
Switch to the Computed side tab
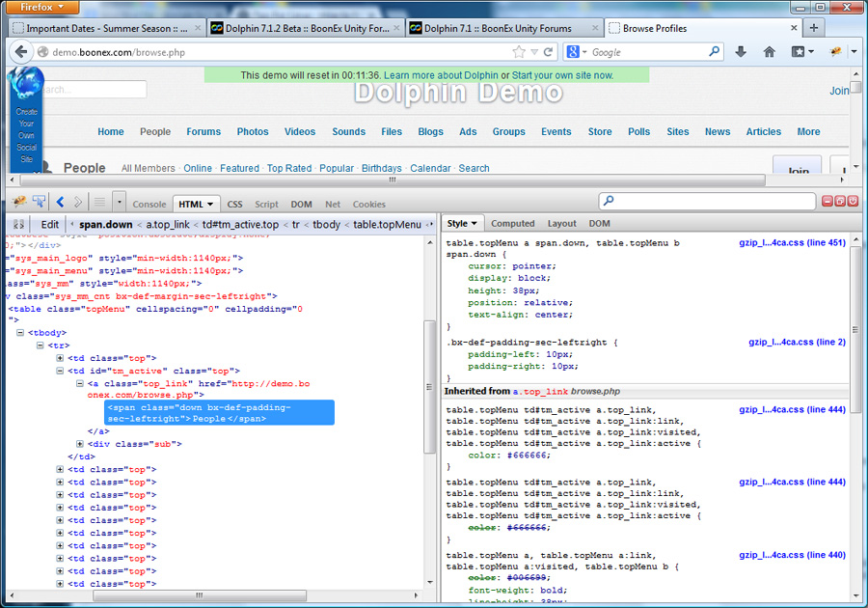coord(512,224)
